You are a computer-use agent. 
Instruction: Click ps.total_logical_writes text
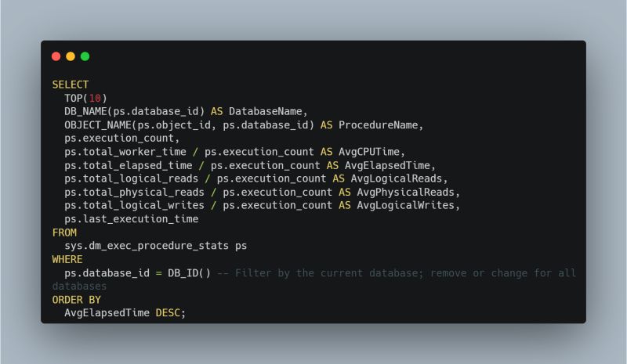(x=134, y=205)
